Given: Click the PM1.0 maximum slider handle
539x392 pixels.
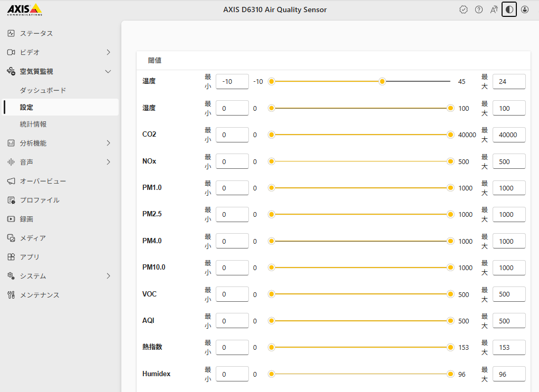Looking at the screenshot, I should click(x=450, y=188).
